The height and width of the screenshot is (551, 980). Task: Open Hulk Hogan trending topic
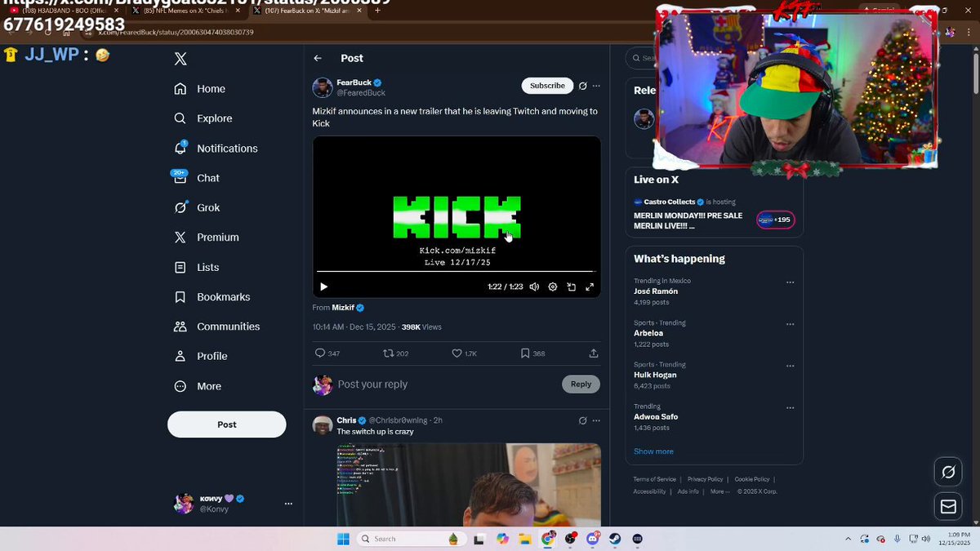pyautogui.click(x=655, y=375)
